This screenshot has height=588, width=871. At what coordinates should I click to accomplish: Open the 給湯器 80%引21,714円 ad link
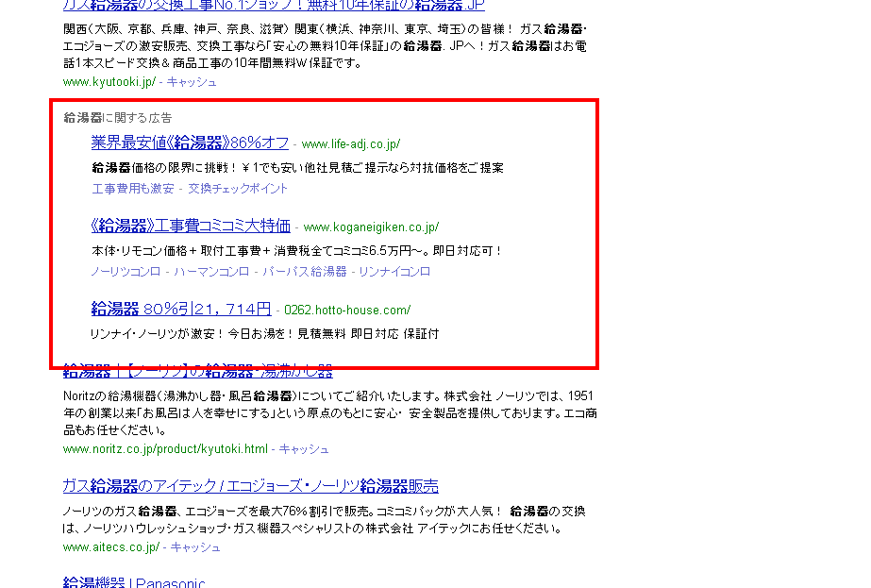[181, 309]
